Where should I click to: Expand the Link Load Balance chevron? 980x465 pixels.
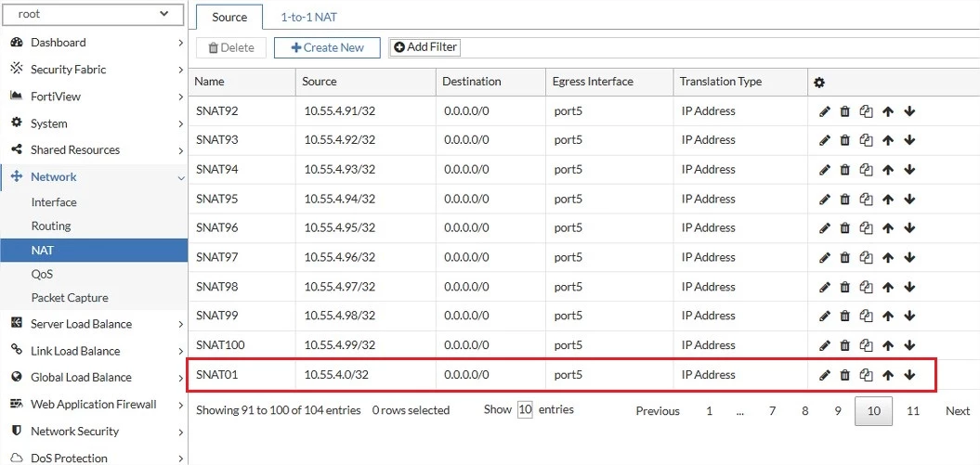pos(180,352)
